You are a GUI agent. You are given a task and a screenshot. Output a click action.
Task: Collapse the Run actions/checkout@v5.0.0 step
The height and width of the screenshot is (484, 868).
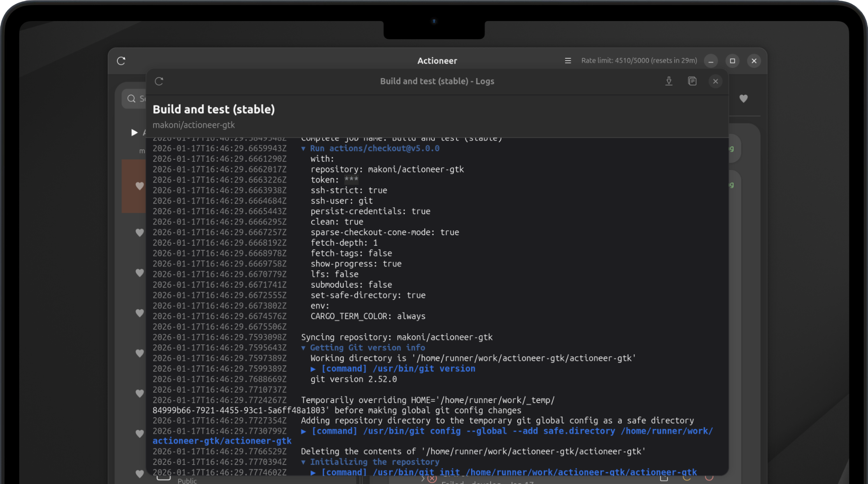[304, 148]
